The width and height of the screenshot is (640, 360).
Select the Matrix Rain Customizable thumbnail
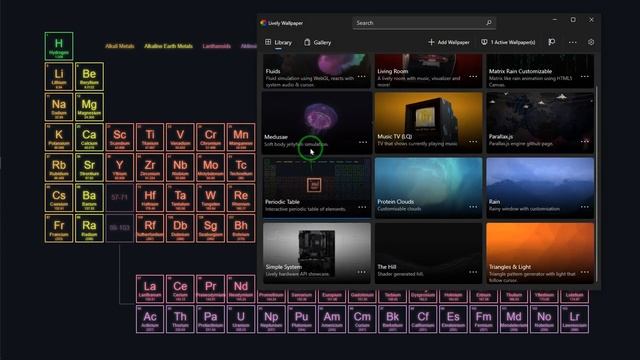[540, 70]
